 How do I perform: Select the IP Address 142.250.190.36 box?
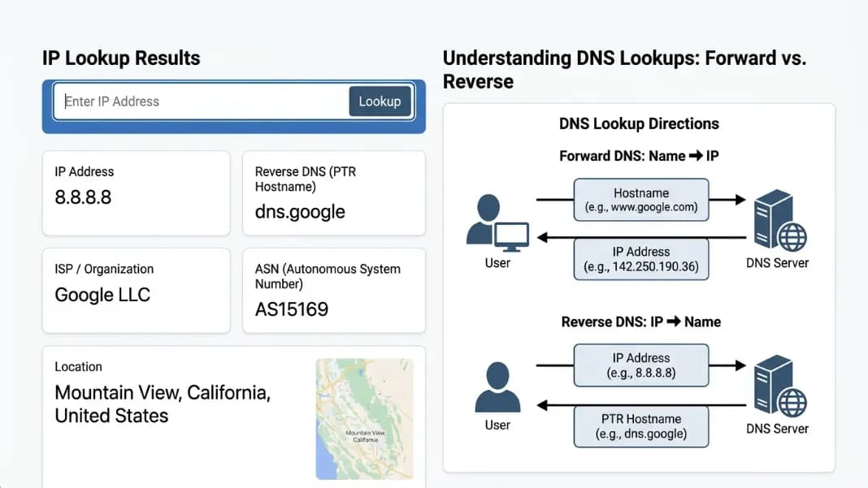pyautogui.click(x=641, y=259)
